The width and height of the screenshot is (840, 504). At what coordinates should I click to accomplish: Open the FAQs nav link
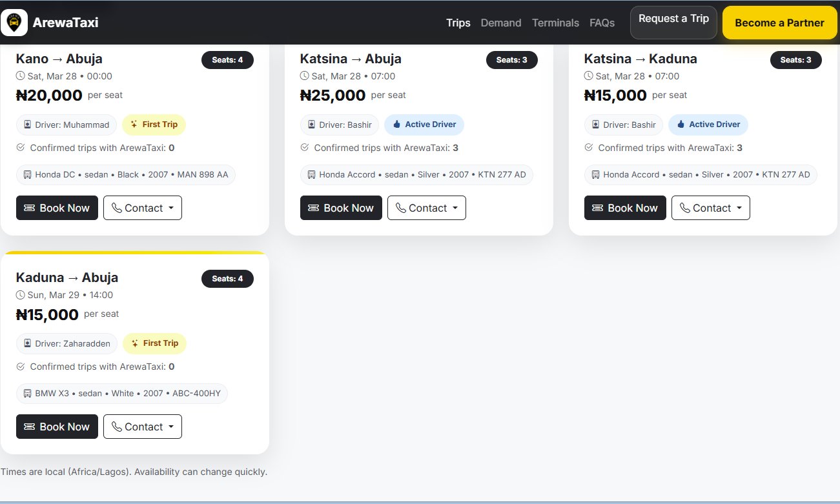pos(602,23)
